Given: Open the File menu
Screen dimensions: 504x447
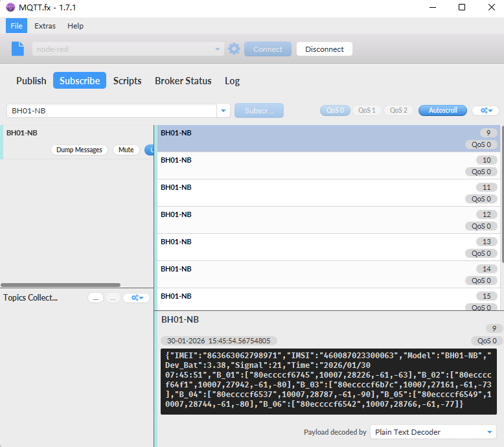Looking at the screenshot, I should pos(16,26).
